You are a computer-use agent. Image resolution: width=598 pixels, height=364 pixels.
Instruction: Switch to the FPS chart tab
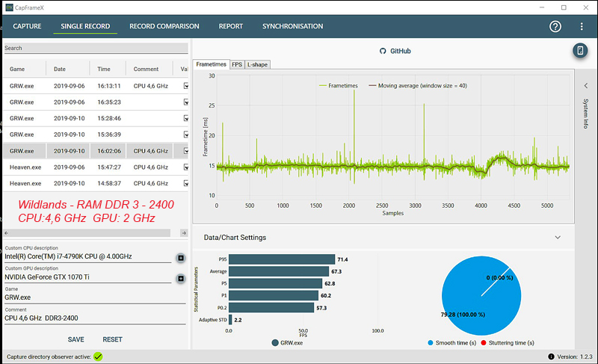click(x=237, y=64)
